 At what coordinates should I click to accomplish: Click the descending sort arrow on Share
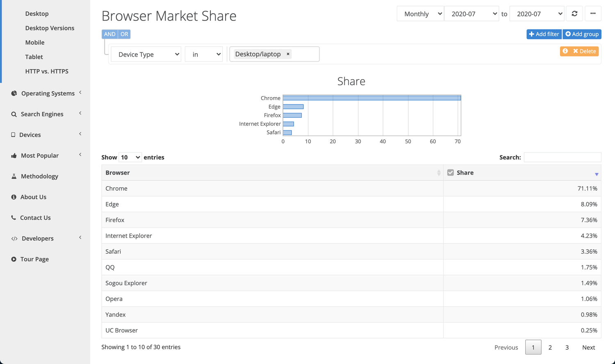(x=596, y=174)
